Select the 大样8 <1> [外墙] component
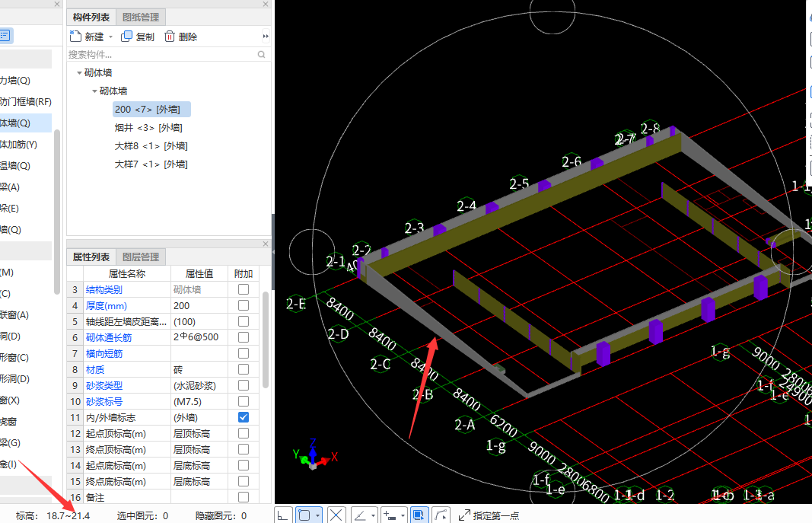 (x=151, y=146)
